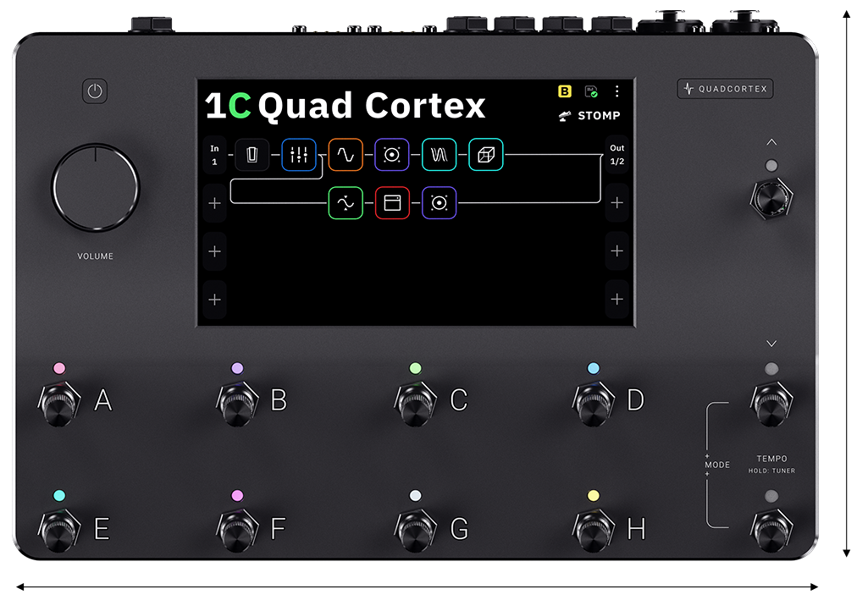Tap the purple speaker block on lower row

(439, 203)
